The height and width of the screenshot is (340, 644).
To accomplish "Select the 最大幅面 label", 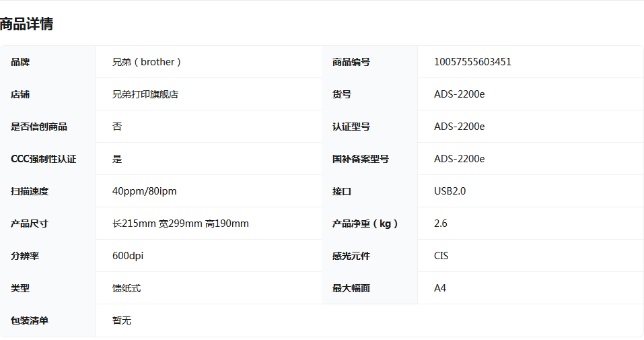I will (351, 289).
